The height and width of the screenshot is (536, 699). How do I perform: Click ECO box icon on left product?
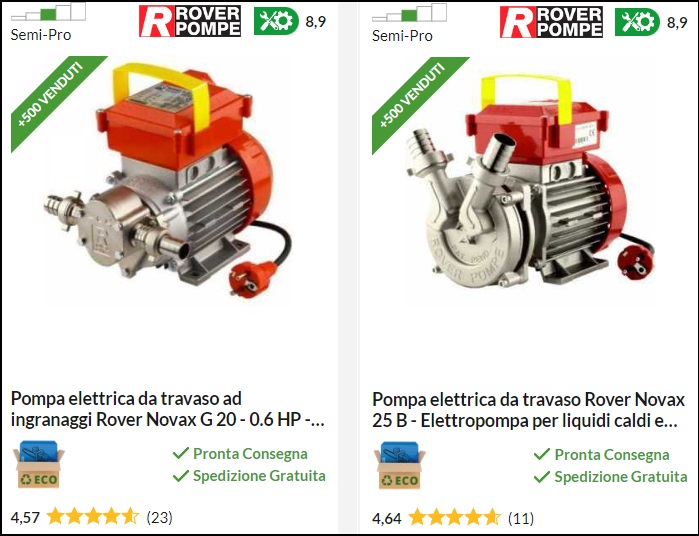pyautogui.click(x=38, y=465)
